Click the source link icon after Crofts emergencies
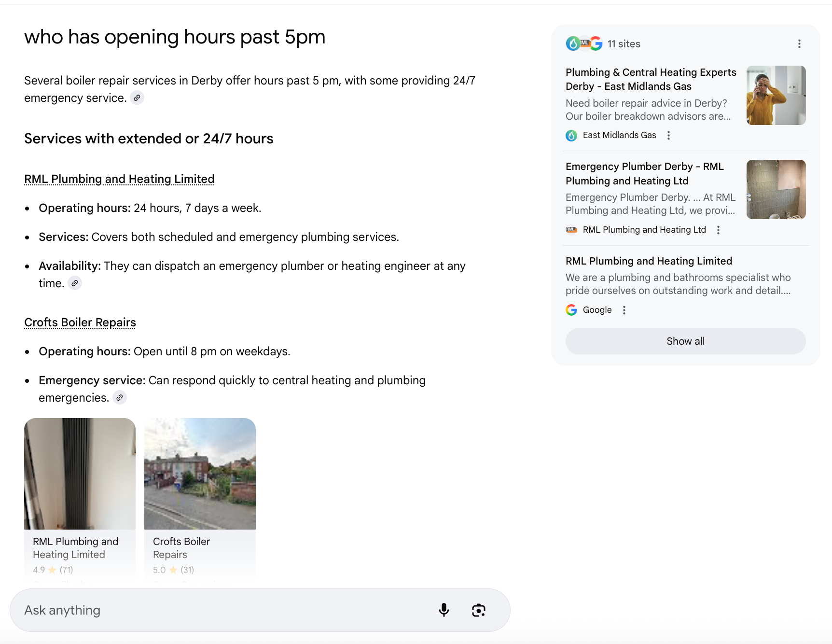The image size is (832, 644). pyautogui.click(x=120, y=398)
